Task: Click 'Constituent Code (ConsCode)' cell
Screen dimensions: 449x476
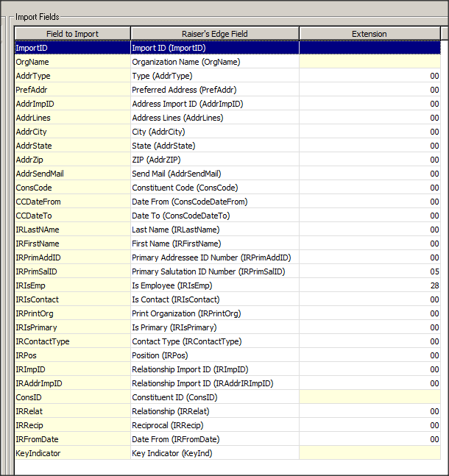Action: [x=215, y=188]
